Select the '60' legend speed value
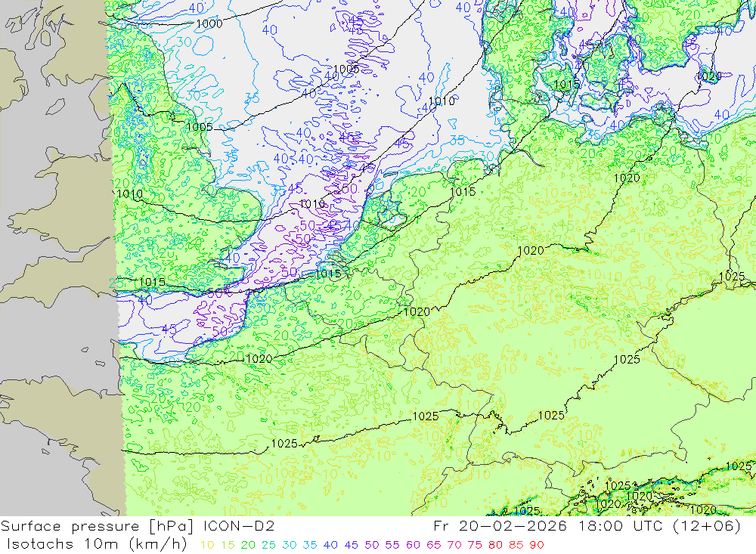This screenshot has width=756, height=554. [x=413, y=545]
